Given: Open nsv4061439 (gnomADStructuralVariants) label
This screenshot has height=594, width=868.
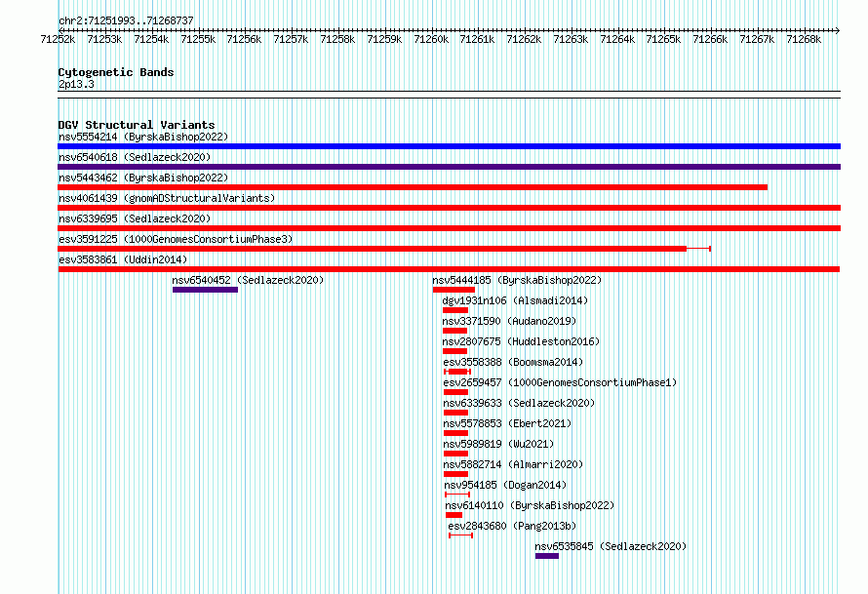Looking at the screenshot, I should point(167,198).
